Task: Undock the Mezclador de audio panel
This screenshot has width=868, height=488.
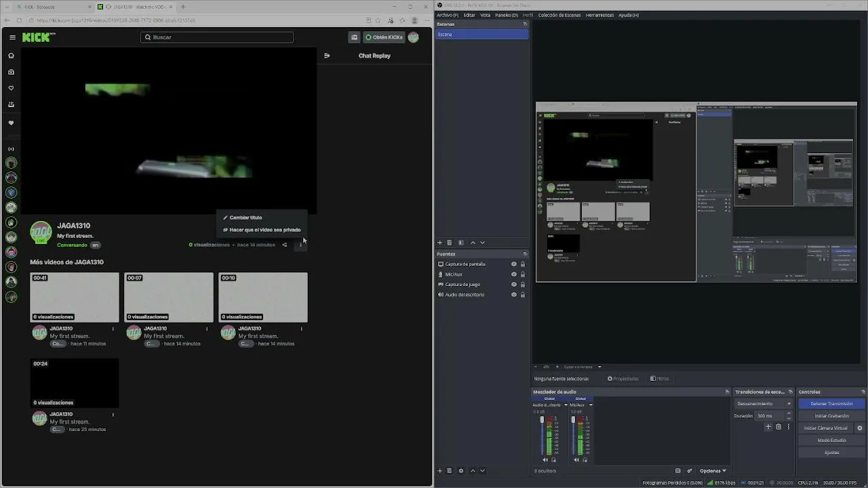Action: pyautogui.click(x=727, y=392)
